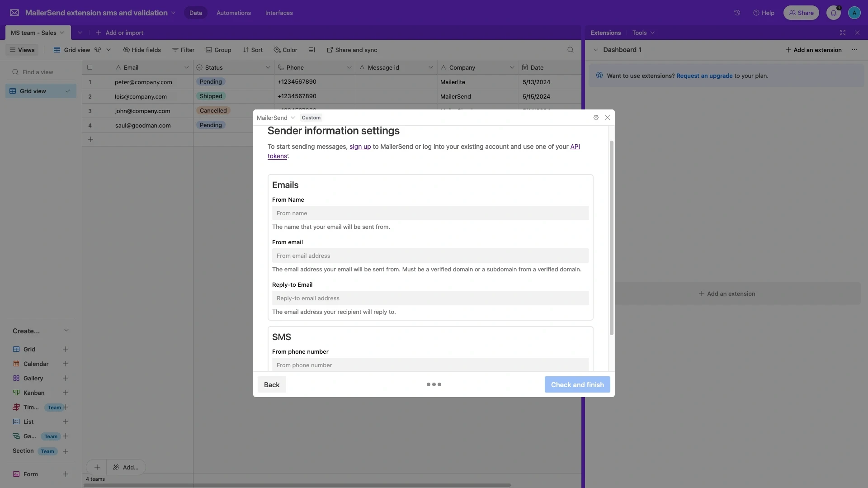The width and height of the screenshot is (868, 488).
Task: Click the search magnifier icon in toolbar
Action: pos(570,50)
